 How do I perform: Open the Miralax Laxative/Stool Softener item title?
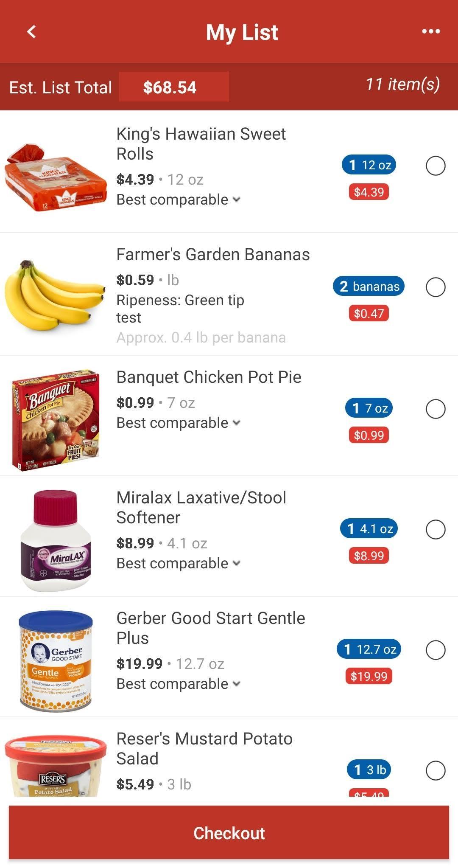[x=201, y=507]
